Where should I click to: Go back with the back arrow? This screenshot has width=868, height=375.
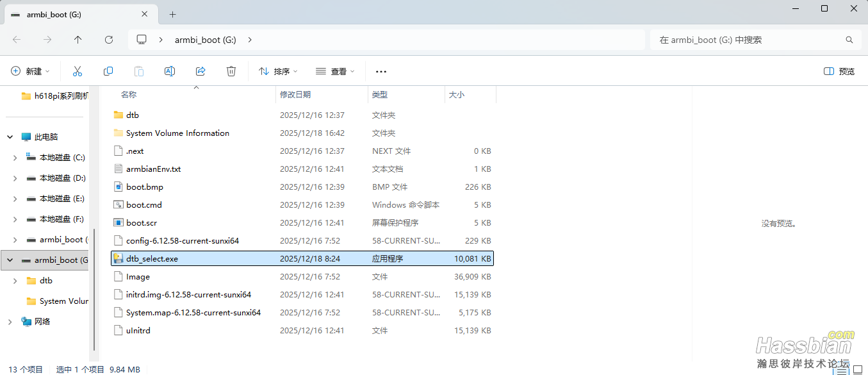coord(17,39)
